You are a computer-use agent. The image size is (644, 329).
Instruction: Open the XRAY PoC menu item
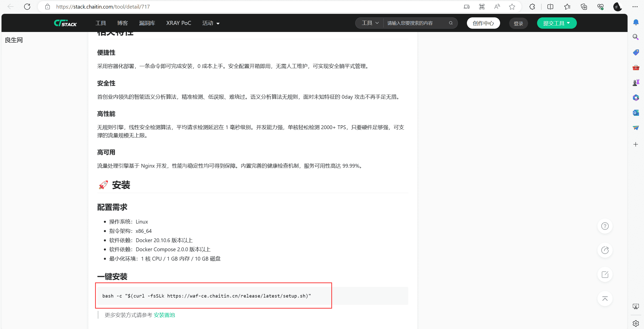179,23
